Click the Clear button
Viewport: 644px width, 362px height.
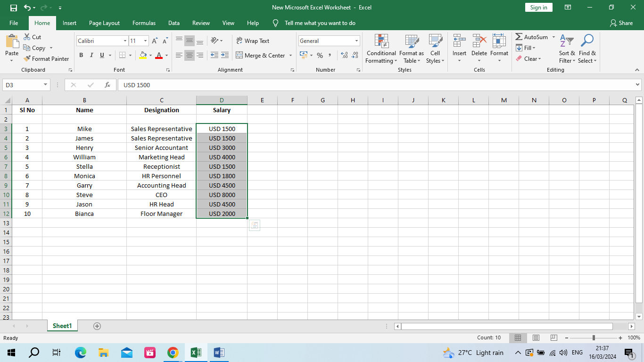tap(528, 58)
